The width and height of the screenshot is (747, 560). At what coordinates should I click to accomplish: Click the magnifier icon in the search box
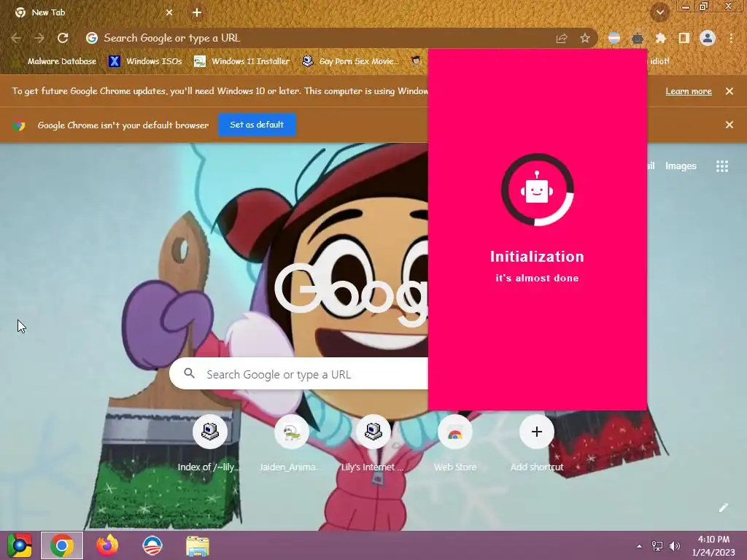(189, 373)
